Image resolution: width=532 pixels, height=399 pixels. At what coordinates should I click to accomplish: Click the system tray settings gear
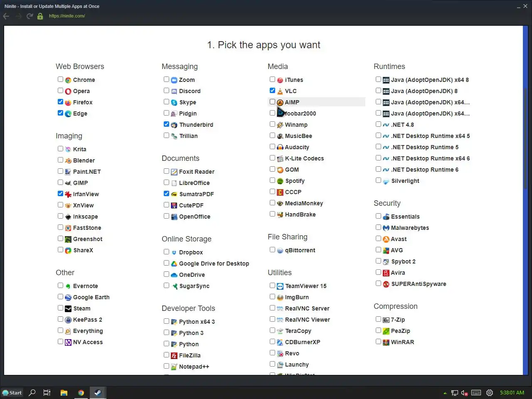point(490,393)
